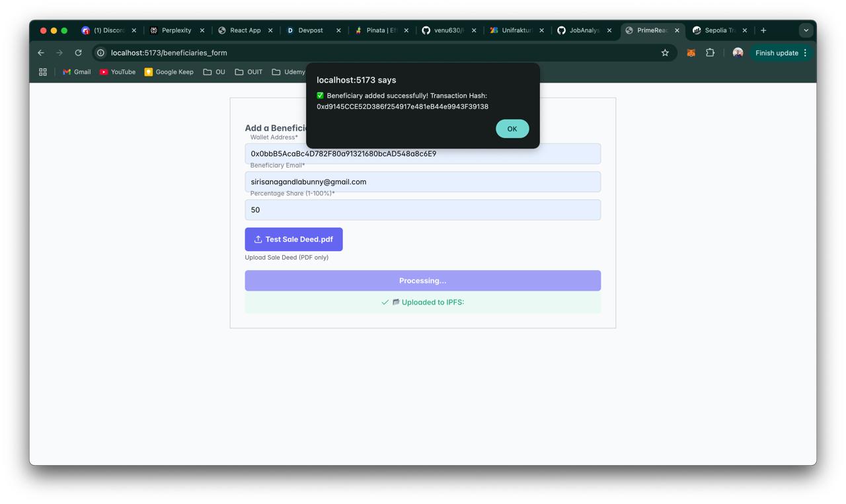Viewport: 846px width, 504px height.
Task: Reload the current page
Action: [x=78, y=53]
